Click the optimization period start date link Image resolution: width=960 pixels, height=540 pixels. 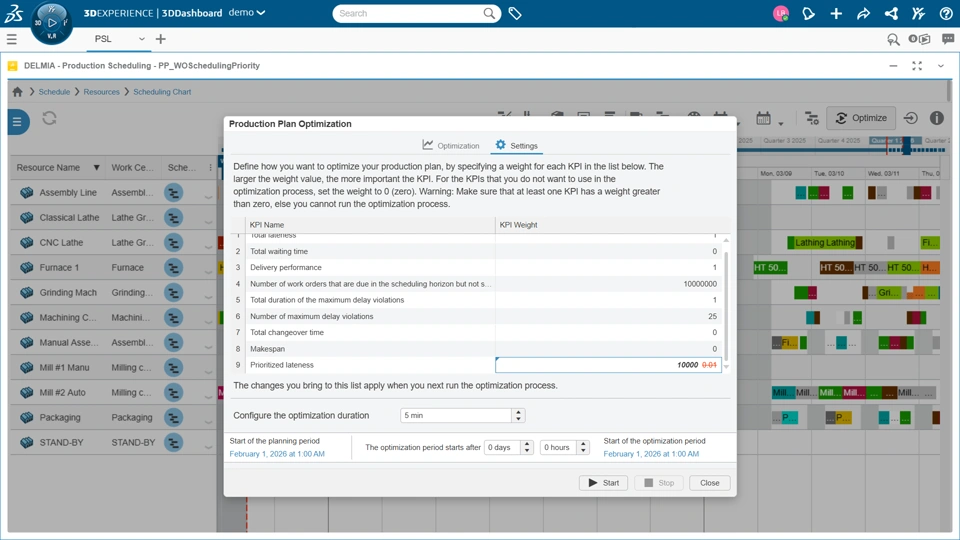pyautogui.click(x=651, y=454)
